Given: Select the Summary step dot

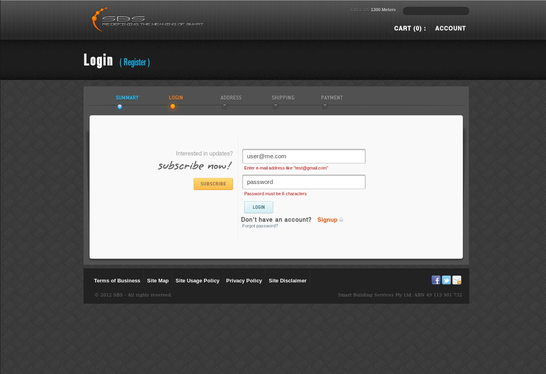Looking at the screenshot, I should (120, 107).
